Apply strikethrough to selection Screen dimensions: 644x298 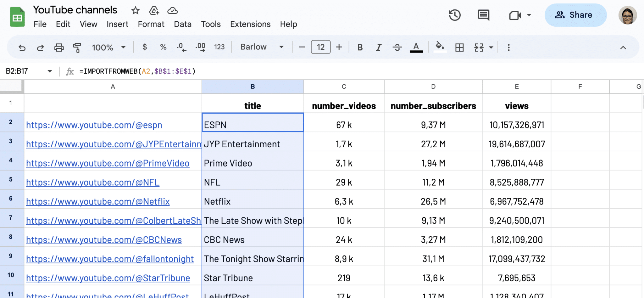point(397,47)
